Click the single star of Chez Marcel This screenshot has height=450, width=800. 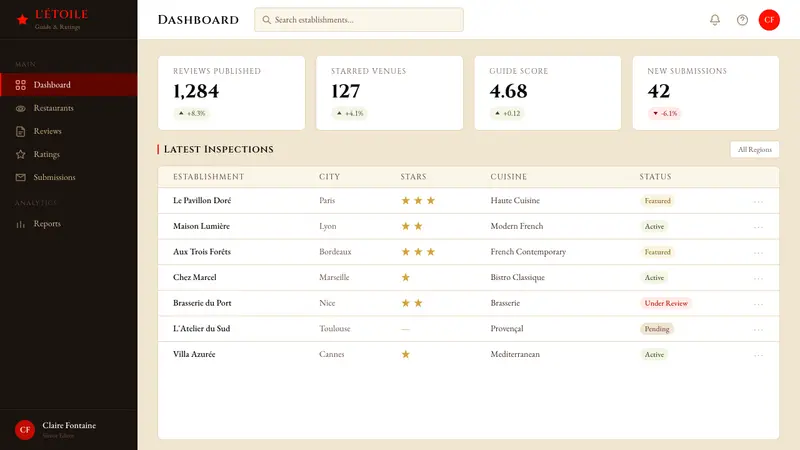[x=406, y=278]
